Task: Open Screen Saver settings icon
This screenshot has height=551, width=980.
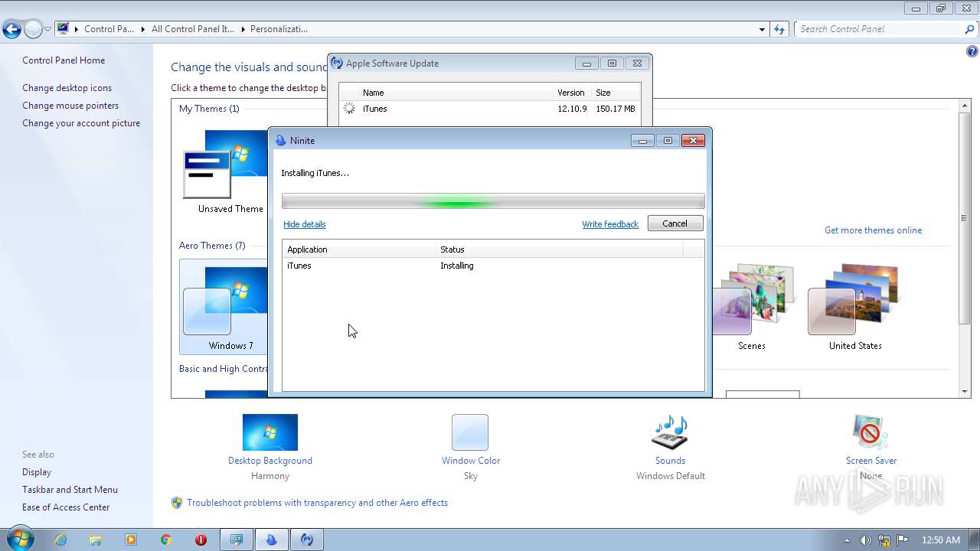Action: pos(871,432)
